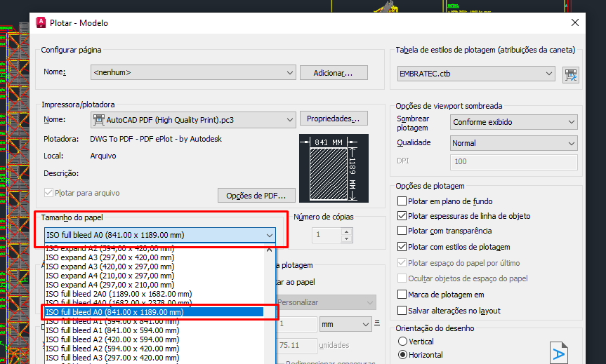Toggle Plotar com transparência checkbox

pos(402,231)
